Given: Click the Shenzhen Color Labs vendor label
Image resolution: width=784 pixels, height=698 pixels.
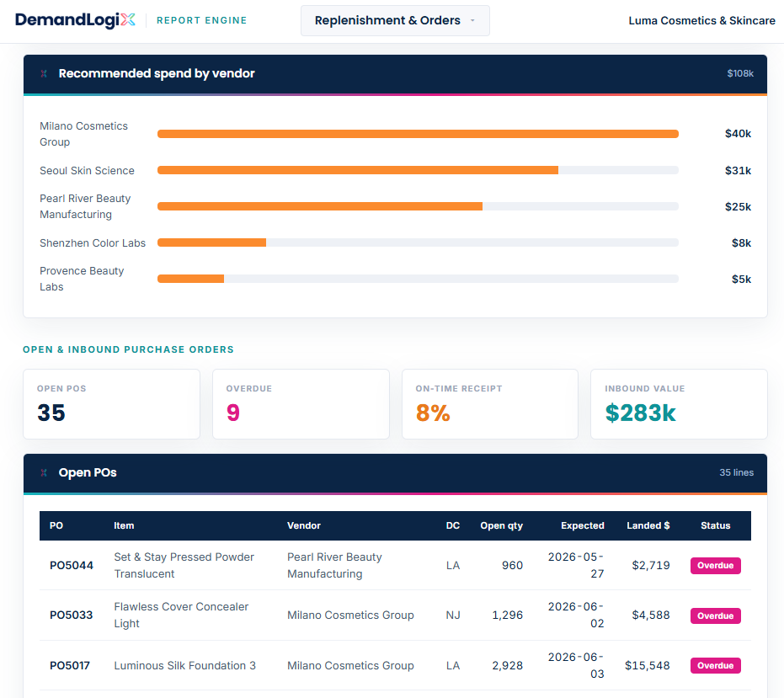Looking at the screenshot, I should 93,243.
